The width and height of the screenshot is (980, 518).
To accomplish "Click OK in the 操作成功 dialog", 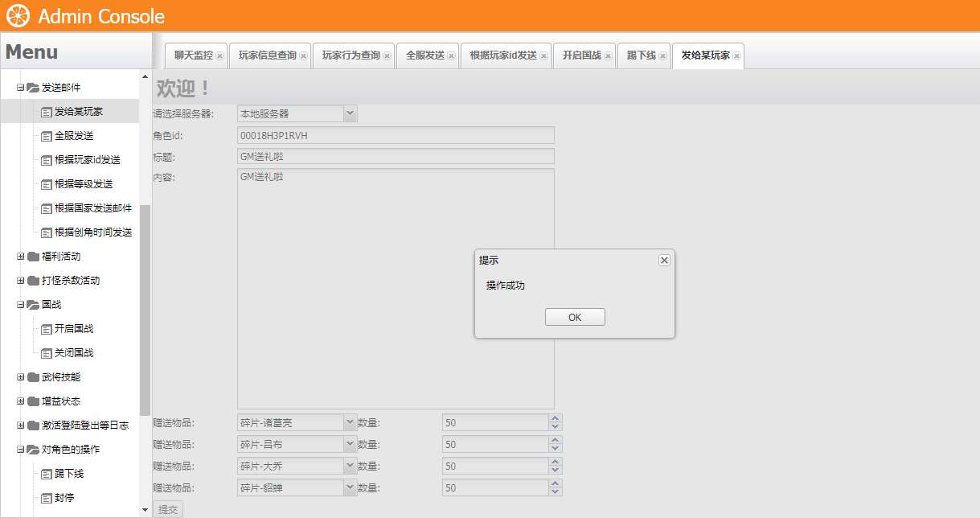I will click(574, 316).
